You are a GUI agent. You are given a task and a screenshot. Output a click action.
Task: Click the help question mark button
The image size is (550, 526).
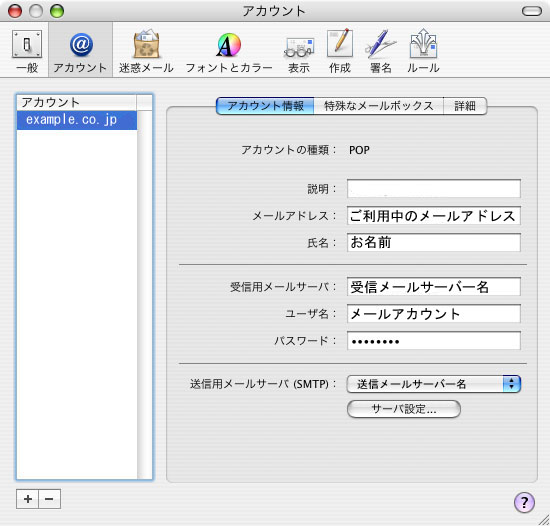(524, 502)
